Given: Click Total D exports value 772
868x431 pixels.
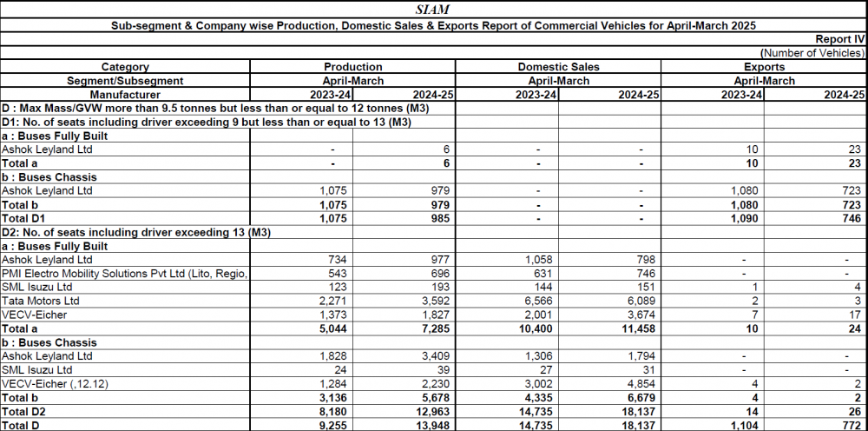Looking at the screenshot, I should 852,426.
